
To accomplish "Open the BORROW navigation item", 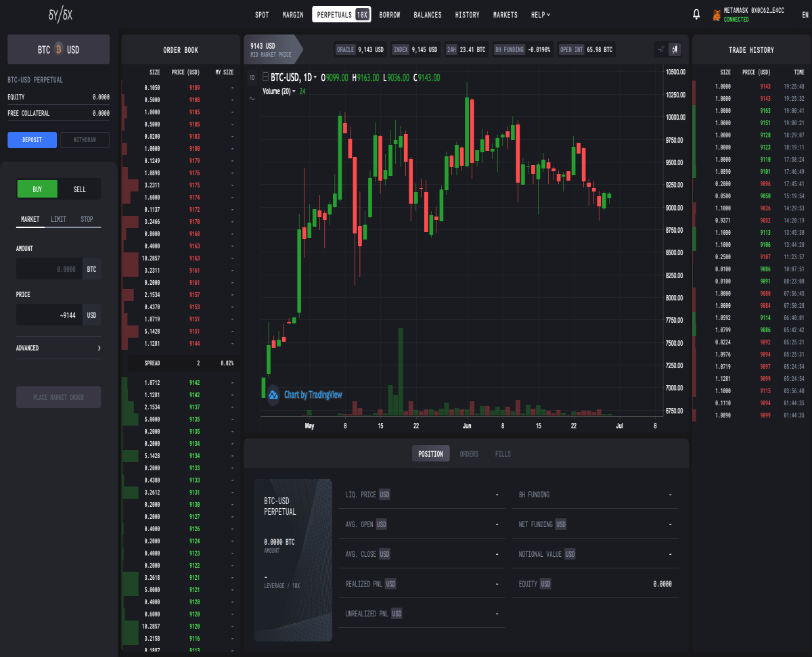I will point(390,14).
